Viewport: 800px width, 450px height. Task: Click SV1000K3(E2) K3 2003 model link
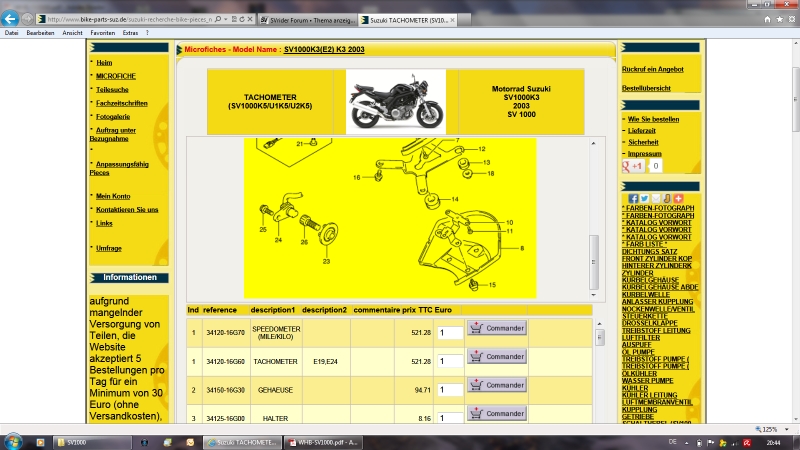(x=324, y=49)
